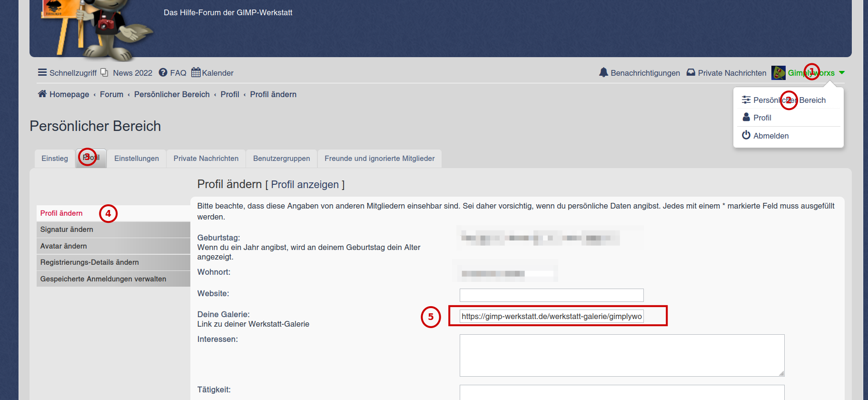Click Profil breadcrumb link
Image resolution: width=868 pixels, height=400 pixels.
[230, 94]
